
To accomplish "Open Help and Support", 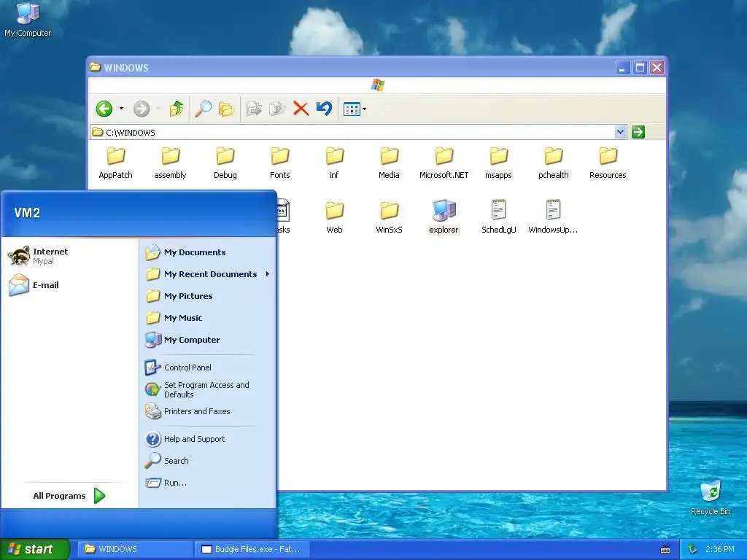I will pos(208,438).
